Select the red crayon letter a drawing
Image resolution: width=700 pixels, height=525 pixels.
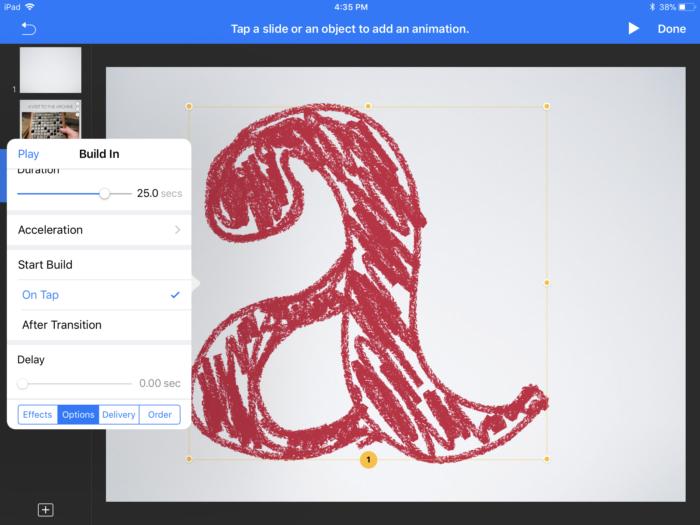click(368, 283)
